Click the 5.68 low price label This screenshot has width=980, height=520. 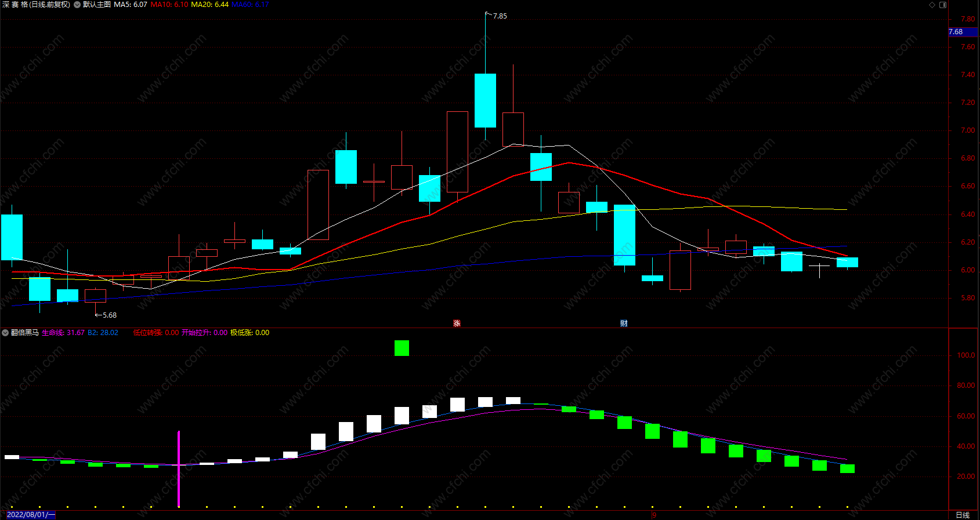(109, 315)
